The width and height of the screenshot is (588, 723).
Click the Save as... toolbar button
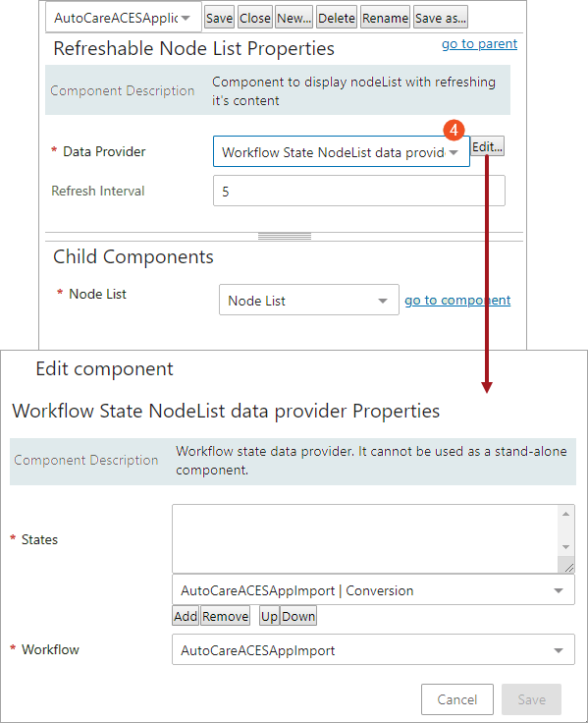(x=441, y=18)
